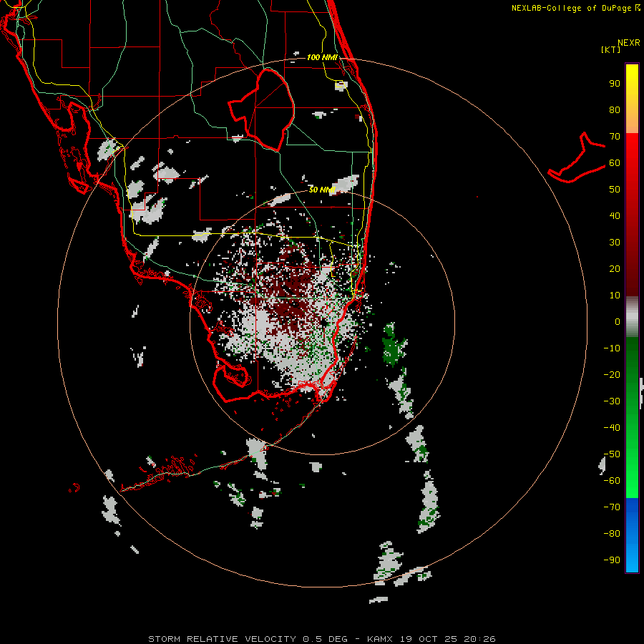Click the positive 40 value on the velocity scale
Viewport: 644px width, 644px height.
615,216
